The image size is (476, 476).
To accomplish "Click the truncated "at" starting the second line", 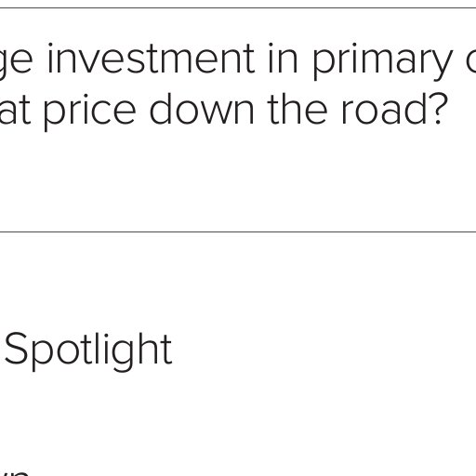I will tap(15, 111).
